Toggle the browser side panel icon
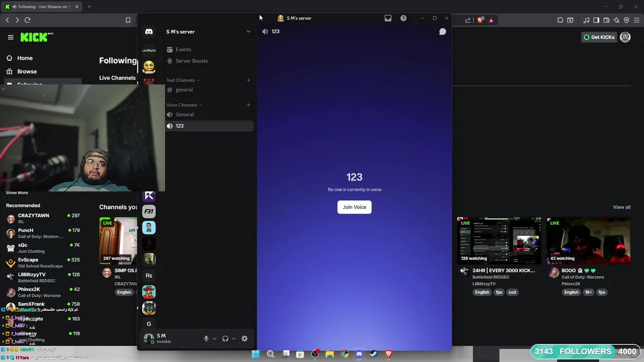This screenshot has width=644, height=362. [x=596, y=20]
